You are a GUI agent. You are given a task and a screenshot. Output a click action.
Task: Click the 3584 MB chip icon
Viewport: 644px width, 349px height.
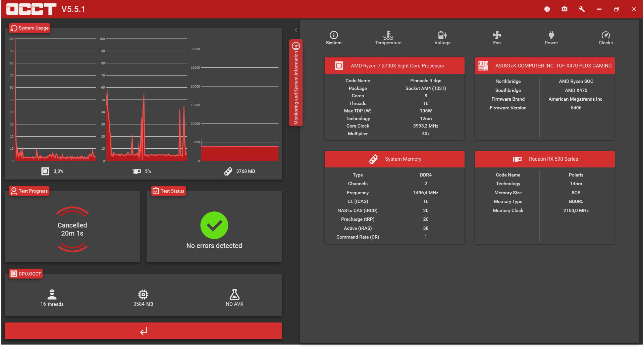(143, 294)
